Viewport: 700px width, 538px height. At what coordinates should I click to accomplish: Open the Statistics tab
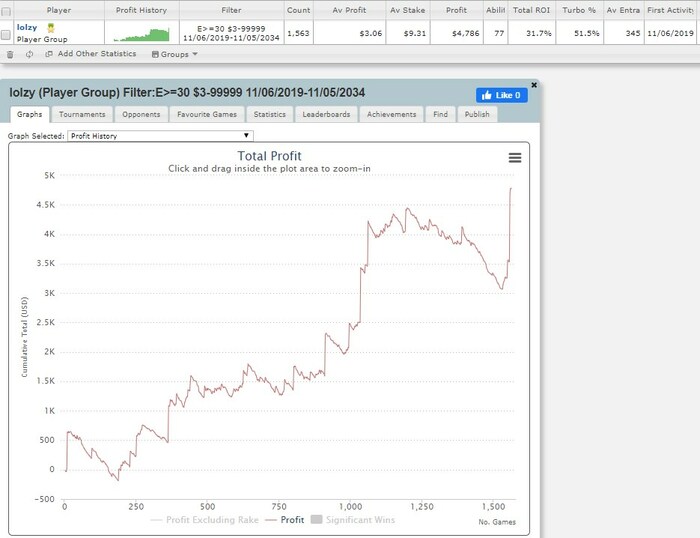[x=270, y=114]
